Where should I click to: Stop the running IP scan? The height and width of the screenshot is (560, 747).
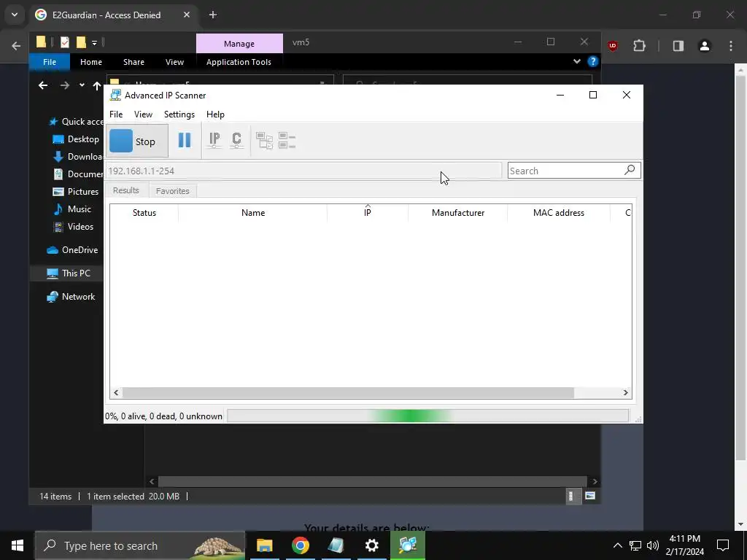pos(136,141)
